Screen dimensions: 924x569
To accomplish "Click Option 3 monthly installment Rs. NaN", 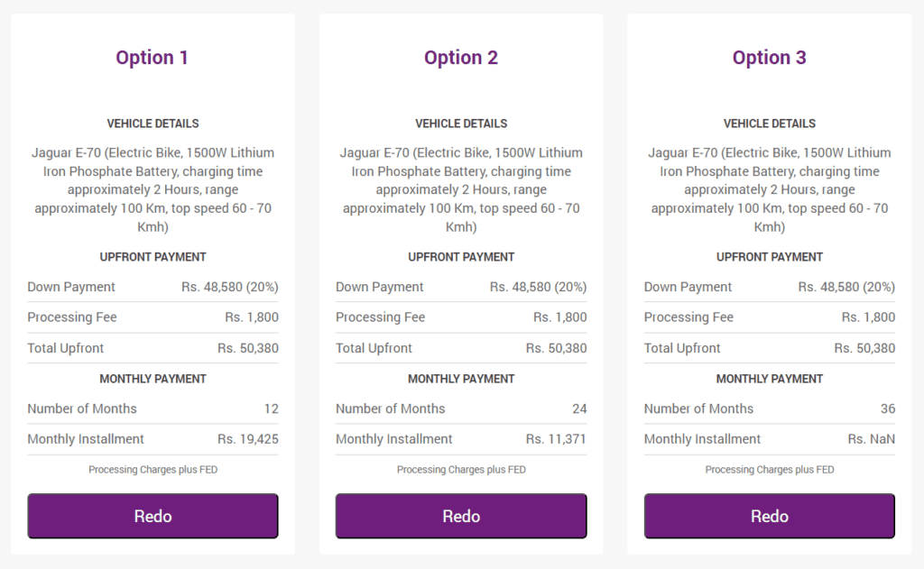I will (x=871, y=439).
